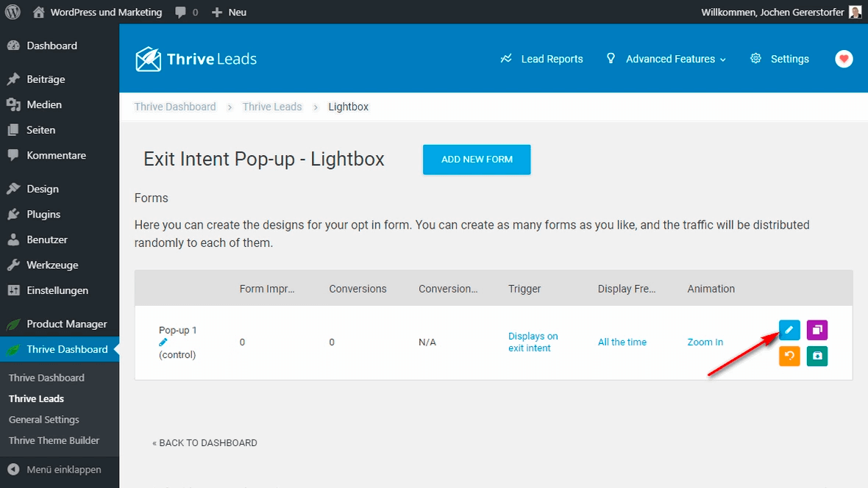Viewport: 868px width, 488px height.
Task: Open WordPress und Marketing site link
Action: click(x=106, y=12)
